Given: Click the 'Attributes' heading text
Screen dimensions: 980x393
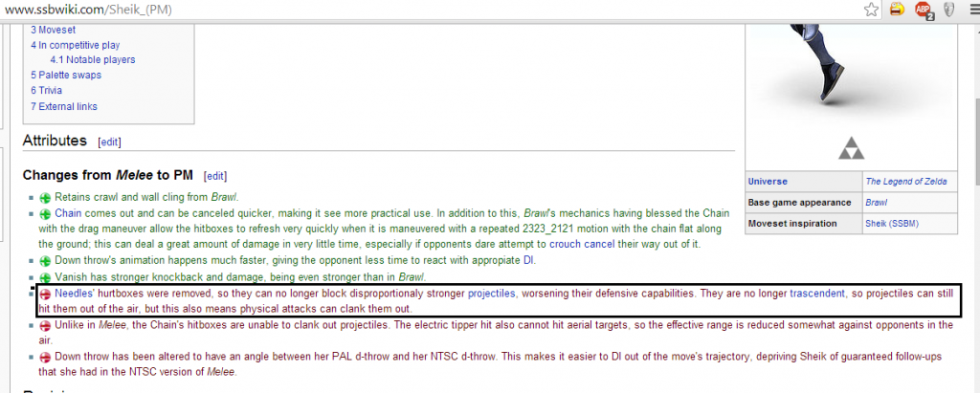Looking at the screenshot, I should pos(55,141).
